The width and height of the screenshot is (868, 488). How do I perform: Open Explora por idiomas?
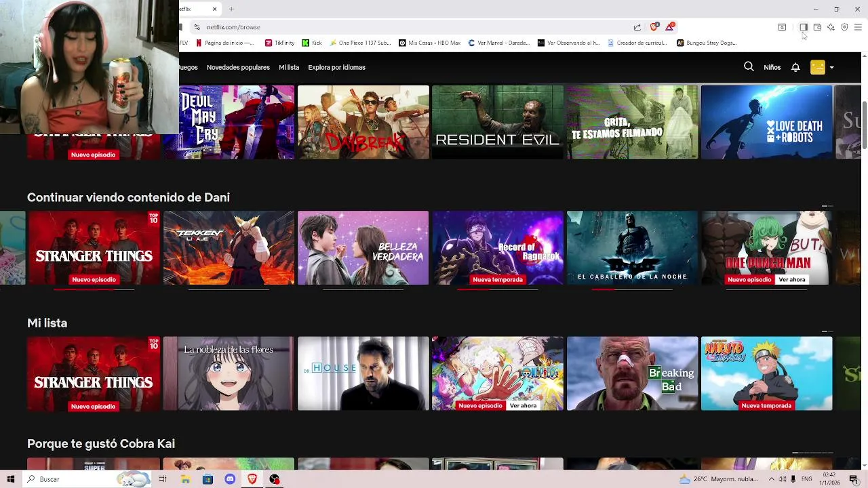tap(336, 67)
